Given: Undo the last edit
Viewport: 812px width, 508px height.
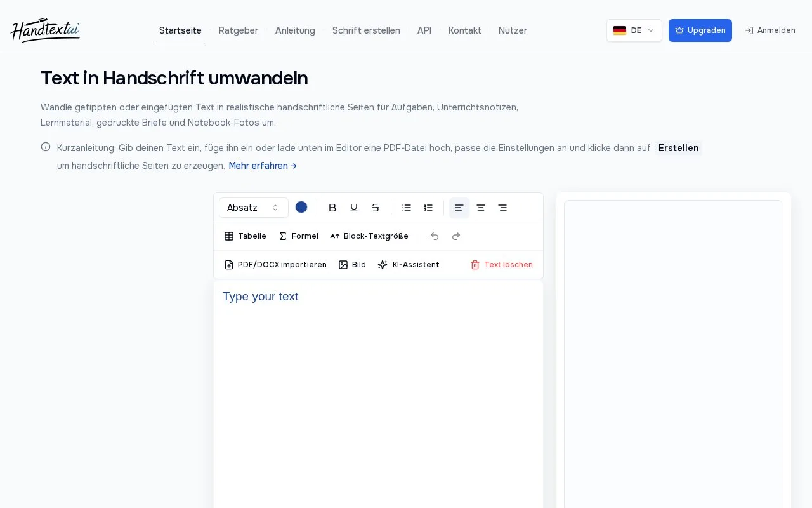Looking at the screenshot, I should point(435,236).
